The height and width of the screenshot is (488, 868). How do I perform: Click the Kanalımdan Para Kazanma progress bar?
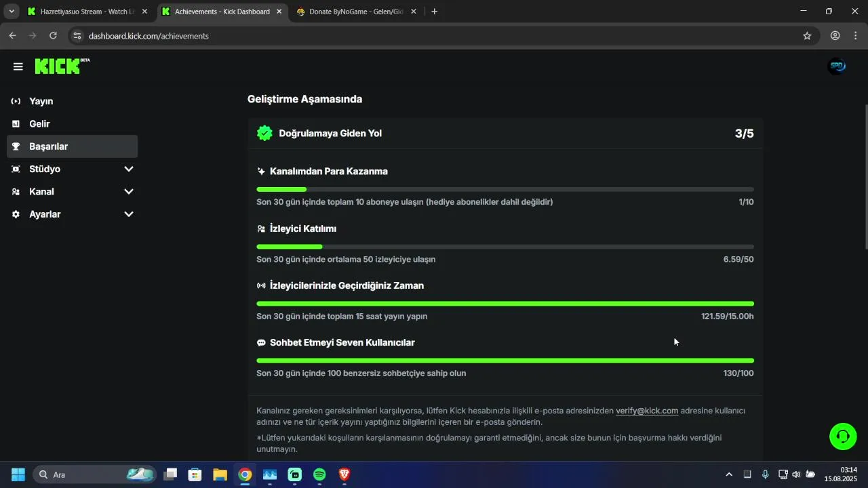pos(505,190)
